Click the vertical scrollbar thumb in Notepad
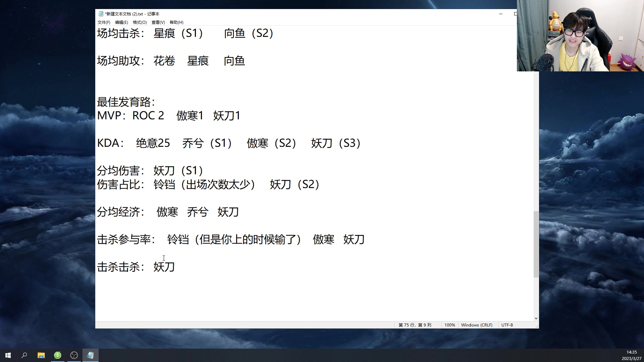This screenshot has width=644, height=362. pyautogui.click(x=536, y=244)
